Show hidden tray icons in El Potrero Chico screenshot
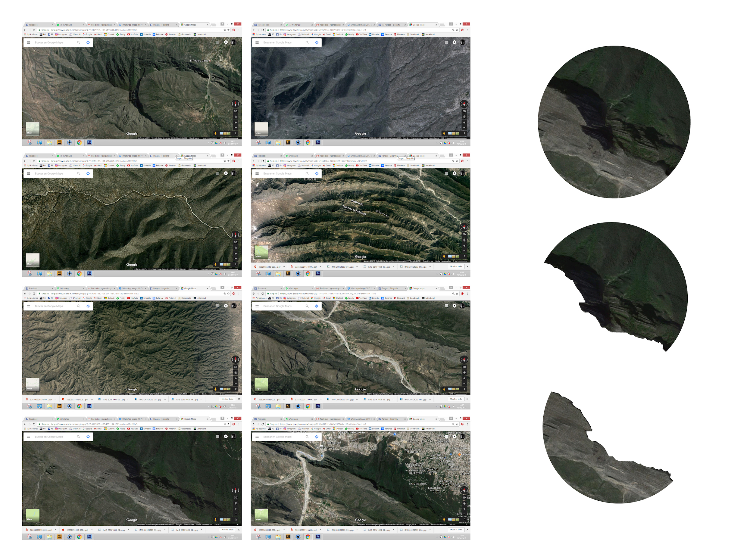Viewport: 747px width, 560px height. tap(209, 143)
